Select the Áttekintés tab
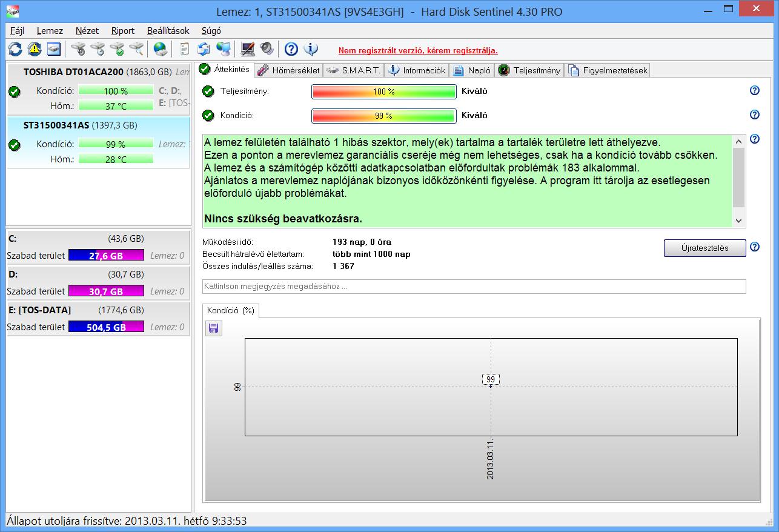This screenshot has width=779, height=532. pos(225,70)
